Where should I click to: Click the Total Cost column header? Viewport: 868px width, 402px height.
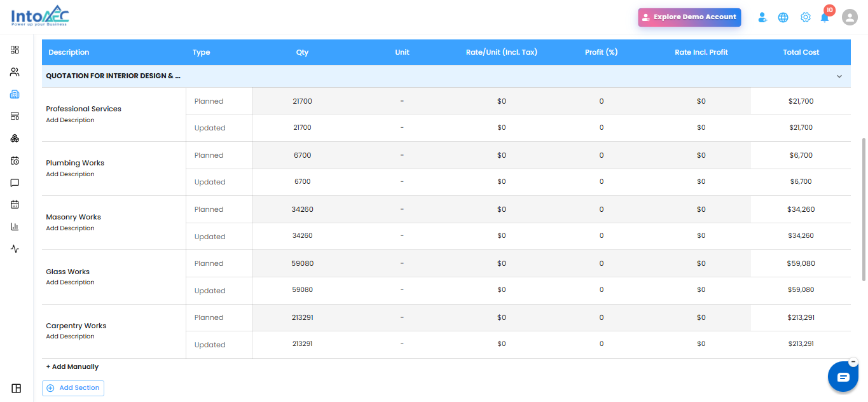pos(801,52)
